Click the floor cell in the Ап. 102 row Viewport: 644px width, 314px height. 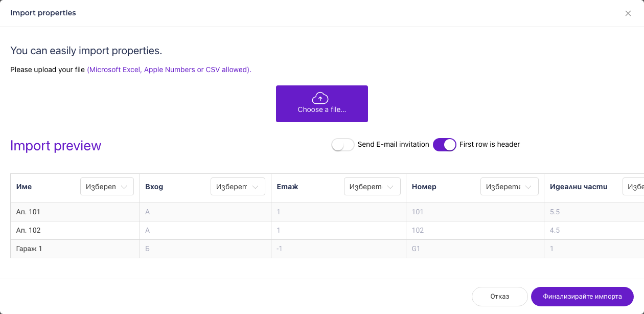click(338, 230)
